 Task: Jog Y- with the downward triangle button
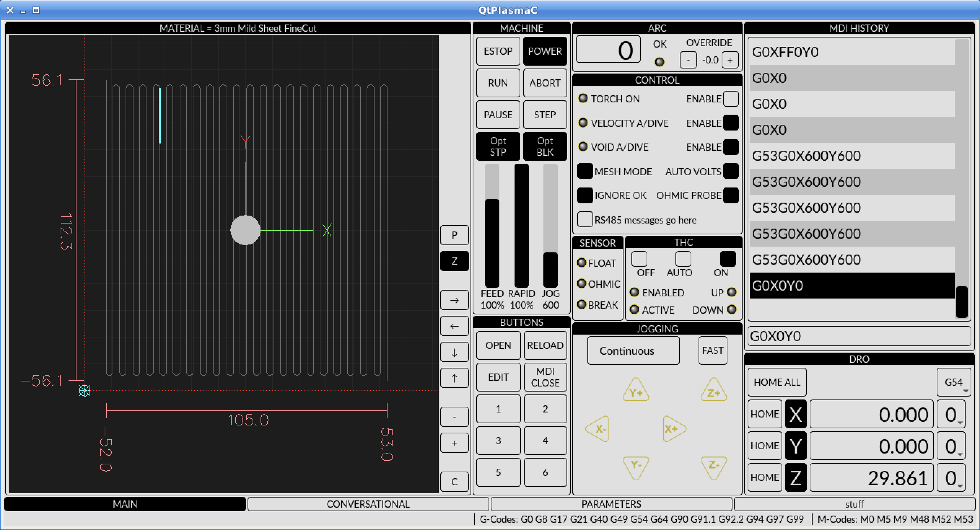tap(636, 467)
